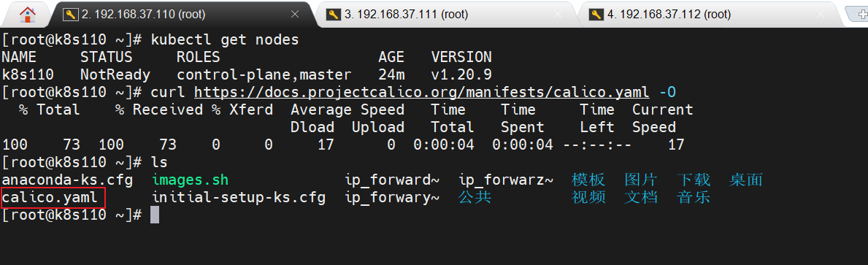Image resolution: width=868 pixels, height=265 pixels.
Task: Close the 192.168.37.110 session tab
Action: (x=295, y=15)
